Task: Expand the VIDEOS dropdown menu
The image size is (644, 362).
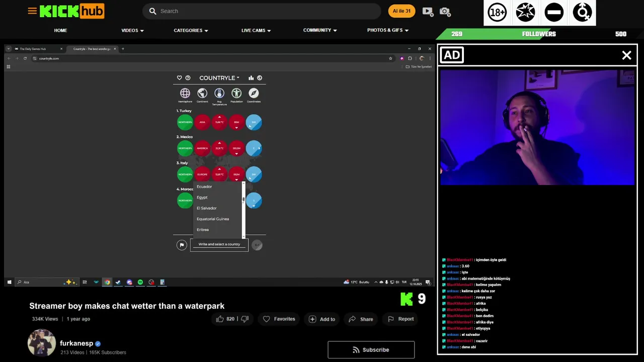Action: tap(132, 30)
